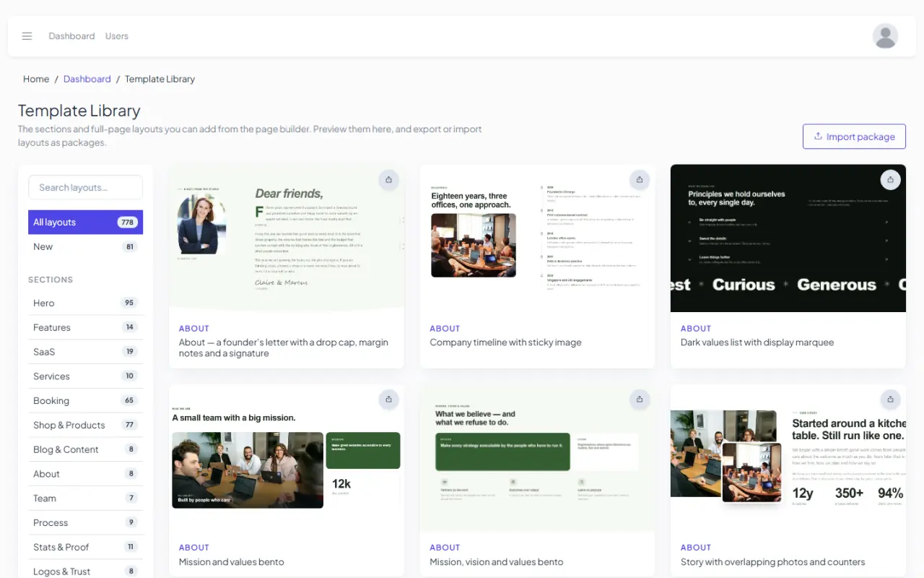The height and width of the screenshot is (578, 924).
Task: Filter by Booking sections
Action: [x=85, y=400]
